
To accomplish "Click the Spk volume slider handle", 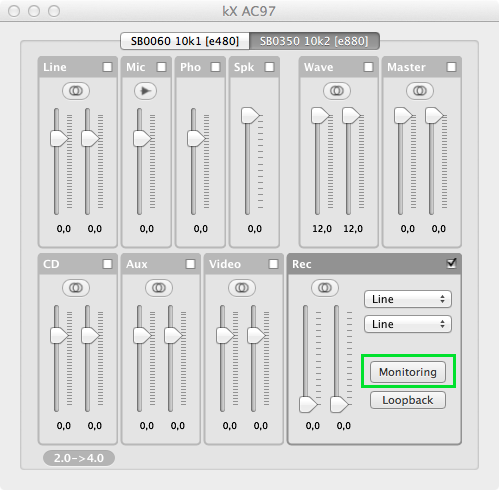I will (250, 115).
